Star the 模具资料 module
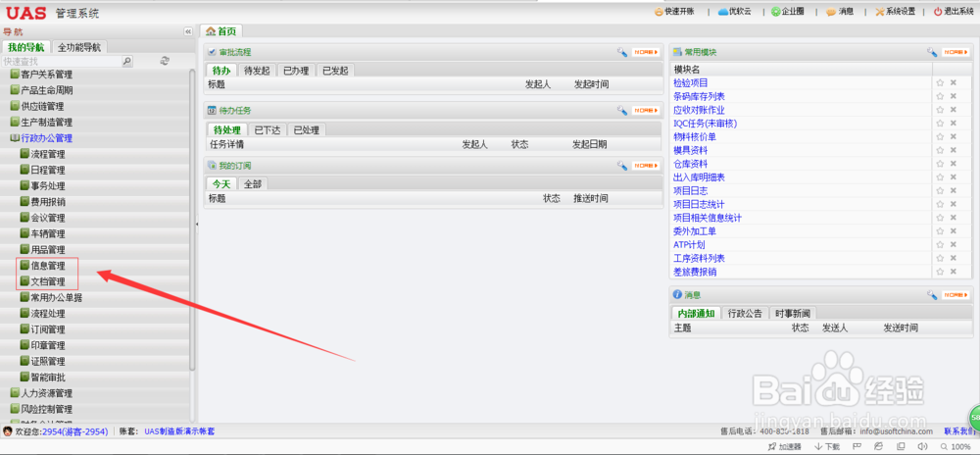Image resolution: width=980 pixels, height=455 pixels. [940, 150]
